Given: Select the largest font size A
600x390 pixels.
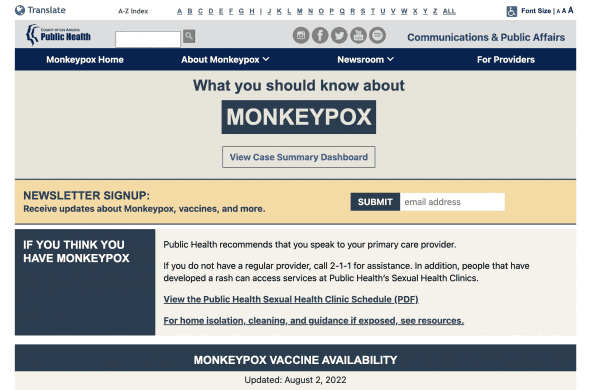Looking at the screenshot, I should tap(571, 10).
